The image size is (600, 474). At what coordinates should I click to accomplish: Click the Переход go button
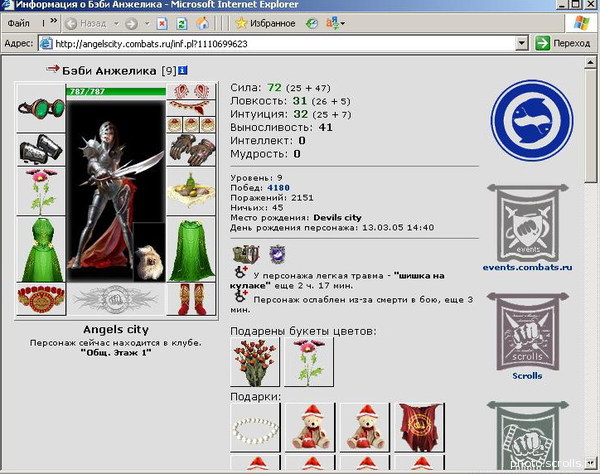tap(562, 43)
